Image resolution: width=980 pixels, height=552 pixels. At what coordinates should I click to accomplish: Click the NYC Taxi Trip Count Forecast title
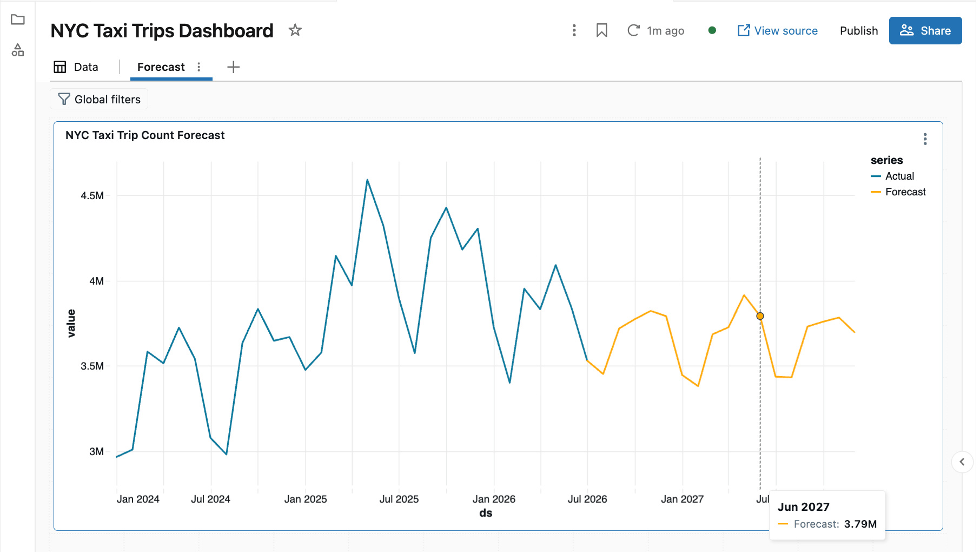tap(145, 135)
